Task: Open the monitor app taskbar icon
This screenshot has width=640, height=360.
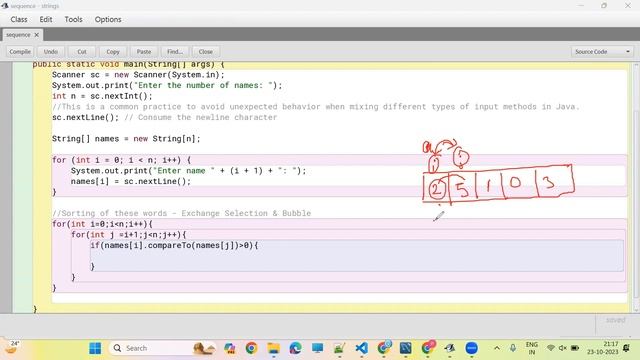Action: (x=318, y=348)
